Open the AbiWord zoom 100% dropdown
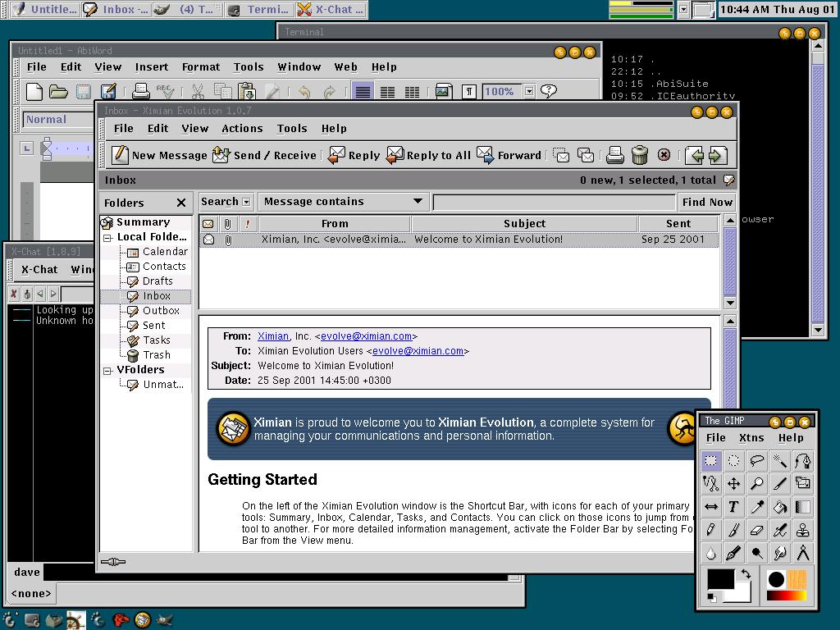This screenshot has width=840, height=630. (529, 91)
